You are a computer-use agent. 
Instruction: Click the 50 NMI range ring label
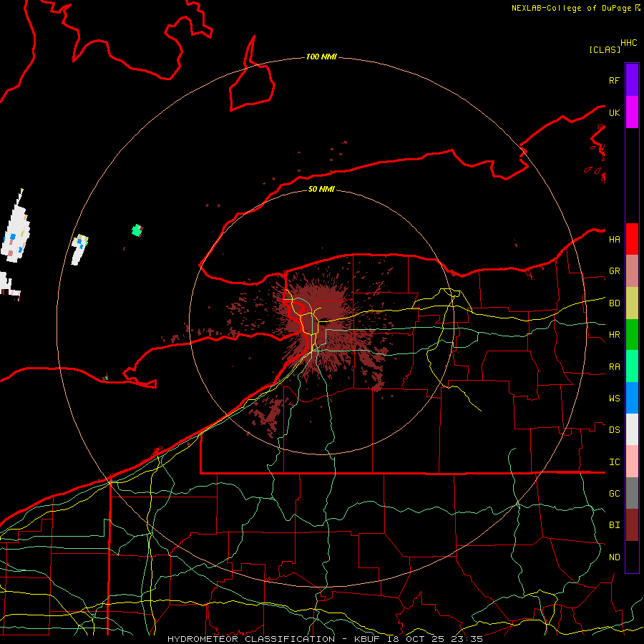click(x=321, y=189)
